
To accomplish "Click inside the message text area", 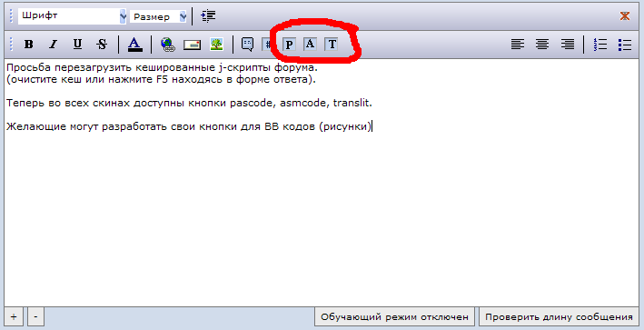I will point(322,183).
